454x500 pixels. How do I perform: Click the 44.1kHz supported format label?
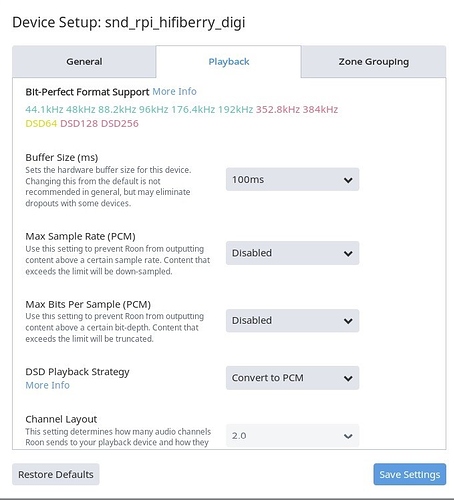point(44,109)
